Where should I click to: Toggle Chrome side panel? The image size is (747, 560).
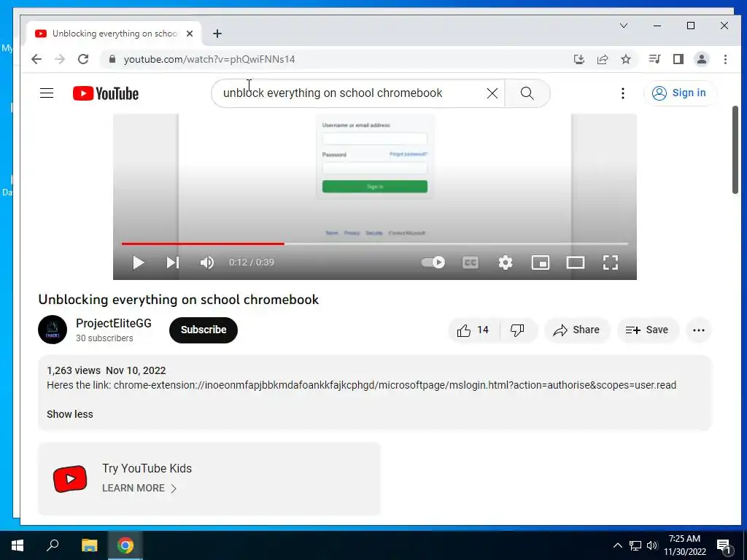(678, 59)
